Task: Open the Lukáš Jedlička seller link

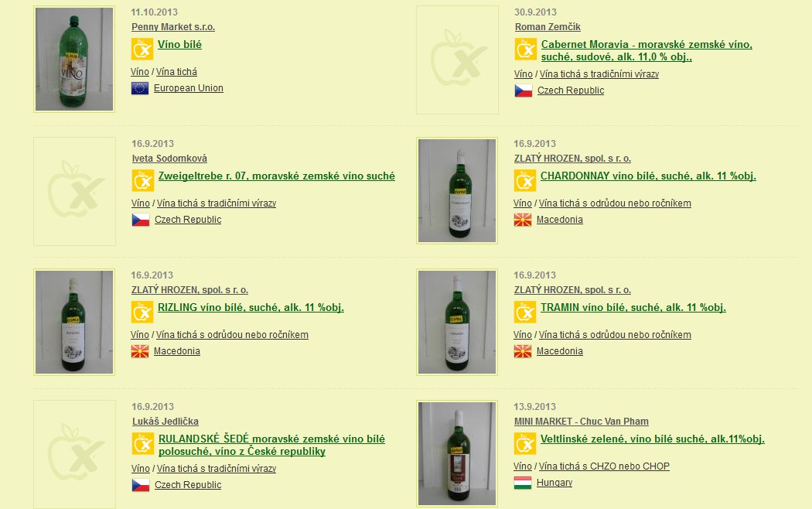Action: pos(165,422)
